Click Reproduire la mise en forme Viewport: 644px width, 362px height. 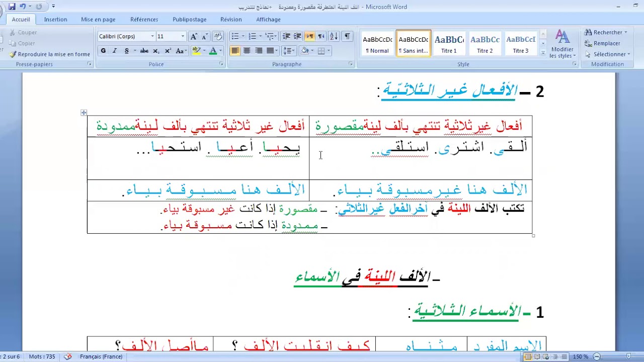pyautogui.click(x=49, y=54)
